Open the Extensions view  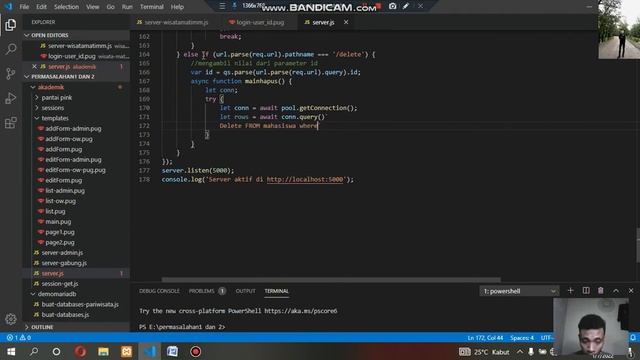[11, 122]
